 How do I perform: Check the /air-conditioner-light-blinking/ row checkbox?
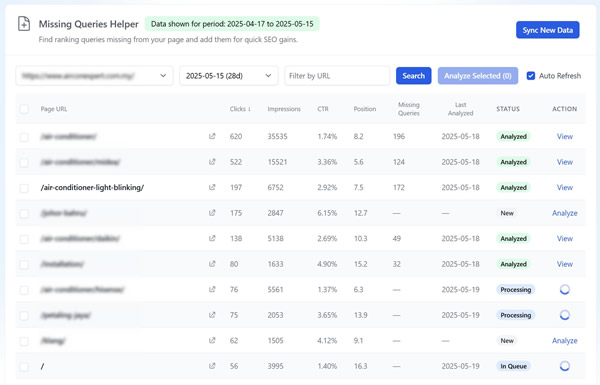pos(24,188)
